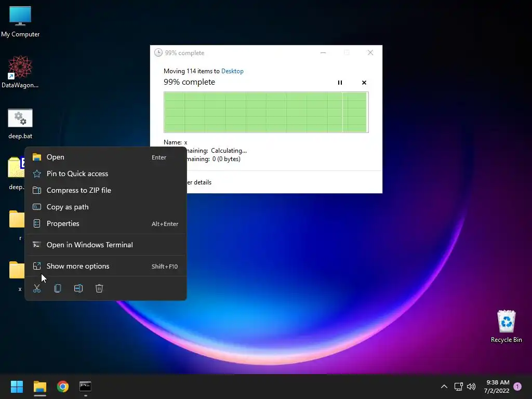Click the 'Moving 114 items to' text
Viewport: 532px width, 399px height.
[x=192, y=71]
